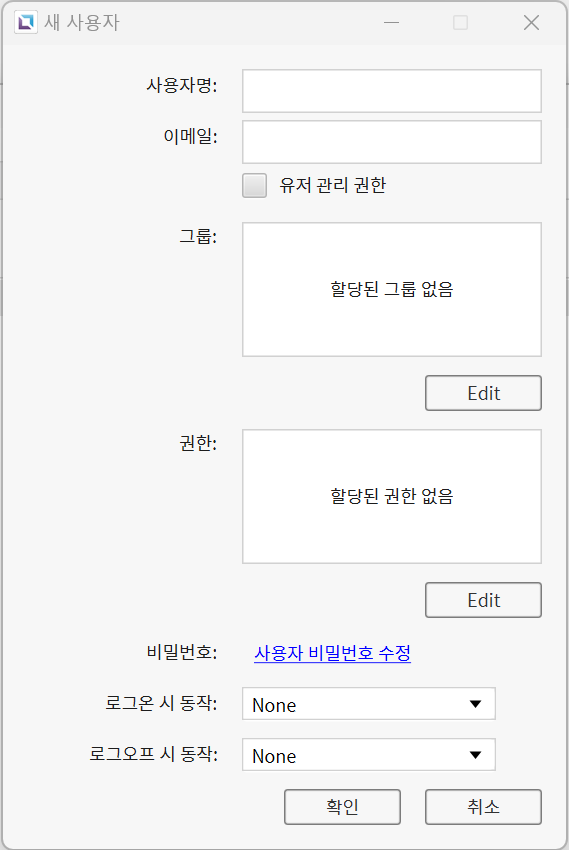The width and height of the screenshot is (569, 850).
Task: Click inside the 그룹 list box
Action: [x=392, y=289]
